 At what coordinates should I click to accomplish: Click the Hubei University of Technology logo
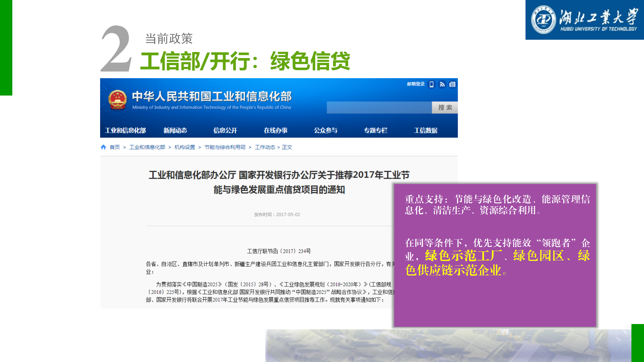tap(585, 20)
